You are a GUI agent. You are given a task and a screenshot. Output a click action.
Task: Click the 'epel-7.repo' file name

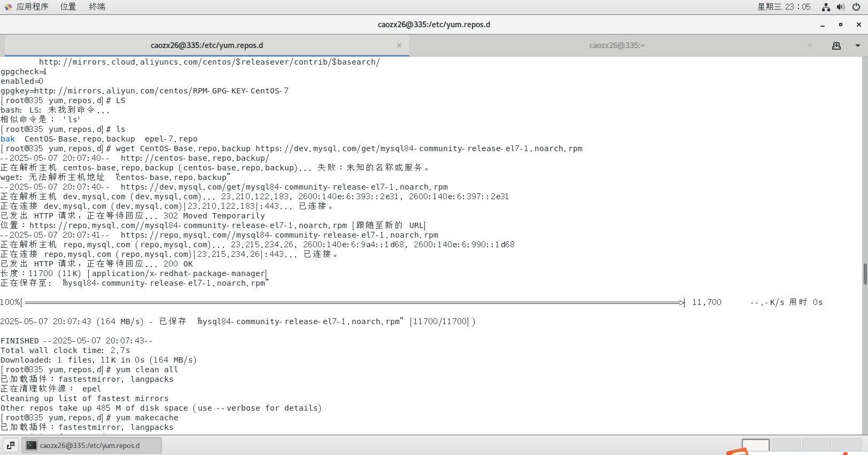pyautogui.click(x=171, y=139)
